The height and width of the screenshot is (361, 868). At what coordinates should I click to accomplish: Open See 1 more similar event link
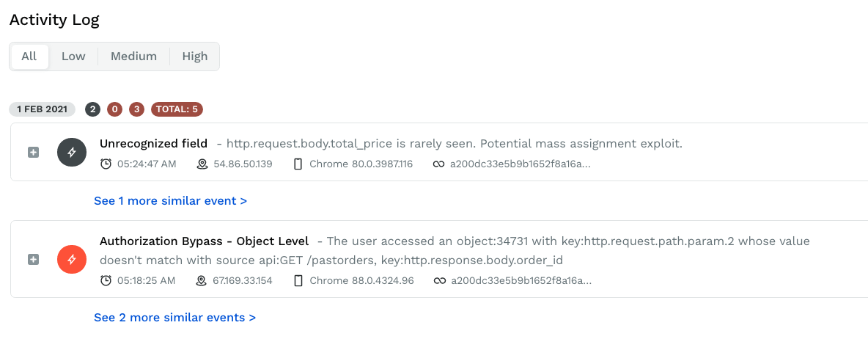170,200
